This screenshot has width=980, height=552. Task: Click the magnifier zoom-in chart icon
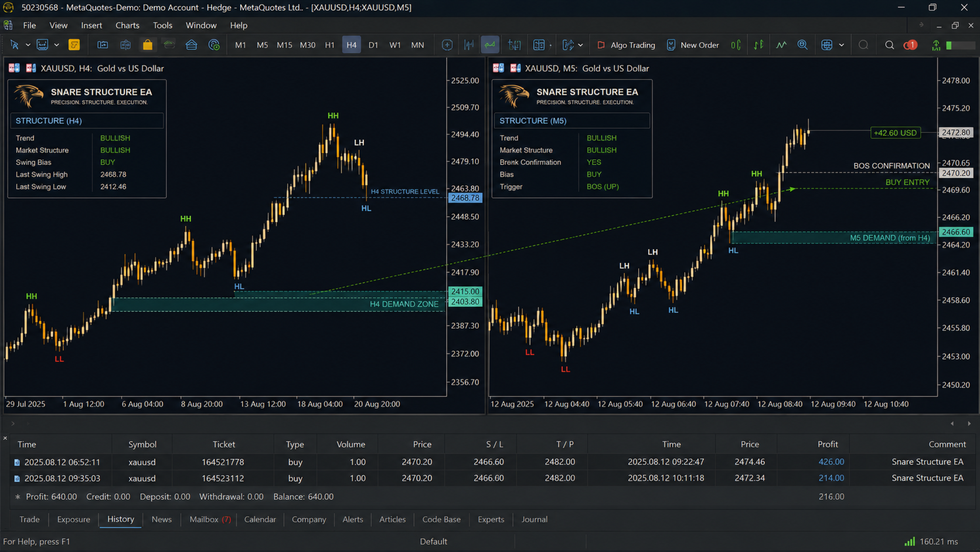802,45
